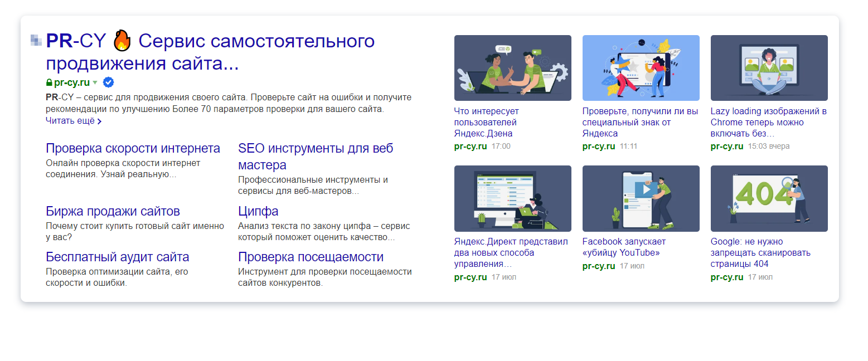This screenshot has width=868, height=361.
Task: Open Яндекс.Директ представил два новых способа headline
Action: click(511, 253)
